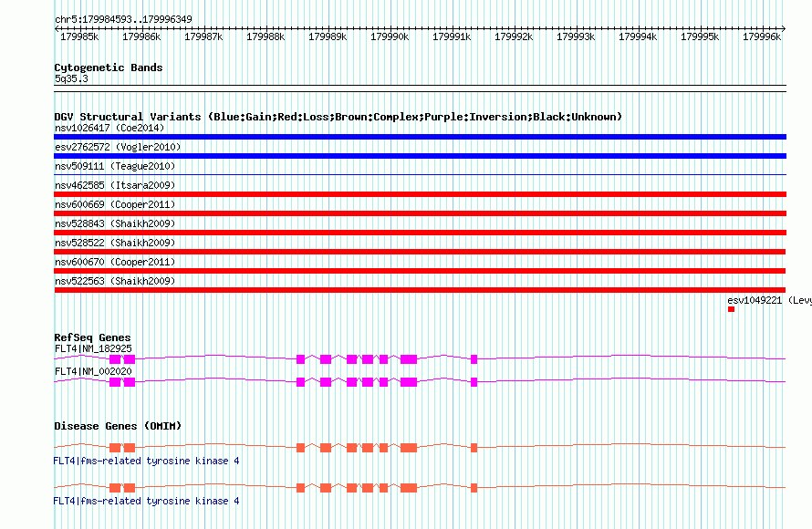Click the nsv1026417 (Coe2014) variant label

click(x=109, y=128)
